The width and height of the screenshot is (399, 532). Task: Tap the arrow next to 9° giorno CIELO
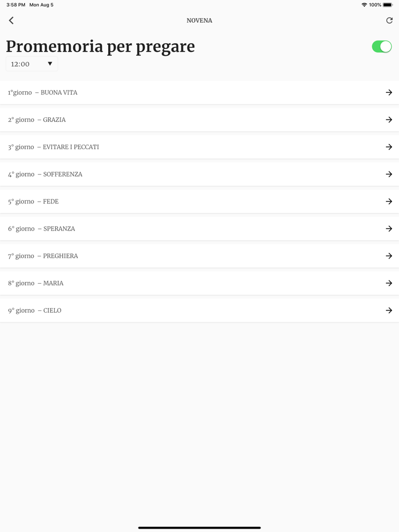[x=389, y=310]
